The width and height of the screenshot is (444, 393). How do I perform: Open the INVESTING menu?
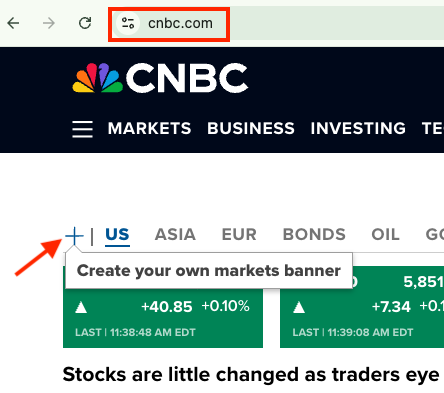[x=358, y=128]
